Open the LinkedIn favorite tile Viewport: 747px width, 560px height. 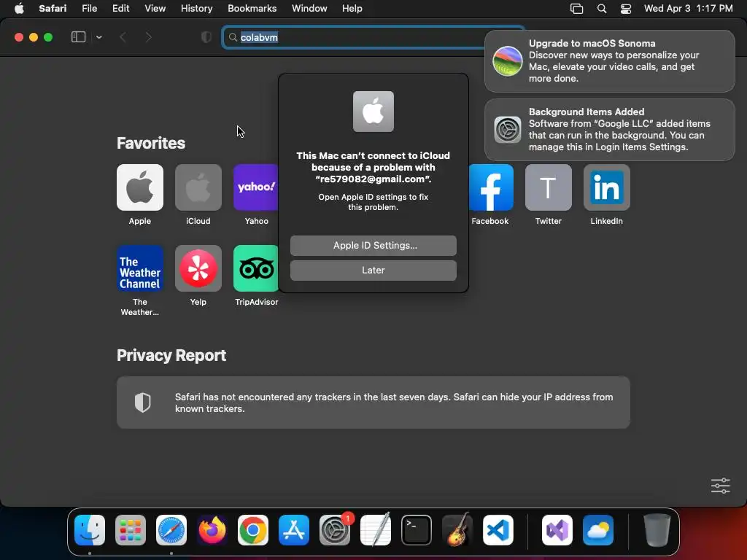pyautogui.click(x=606, y=187)
